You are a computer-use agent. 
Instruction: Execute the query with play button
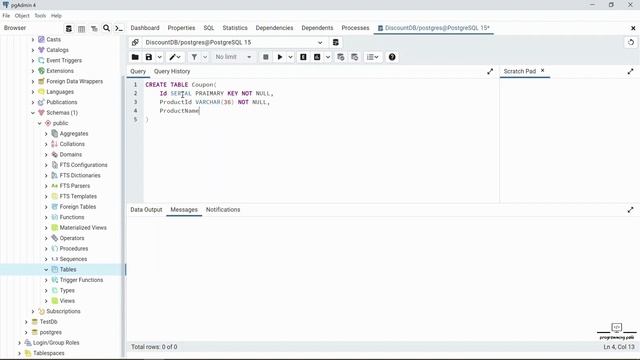point(280,57)
